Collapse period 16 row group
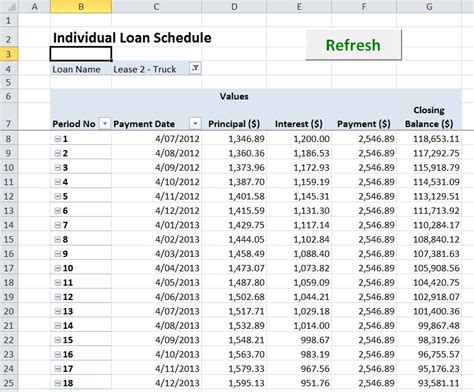 pyautogui.click(x=58, y=354)
